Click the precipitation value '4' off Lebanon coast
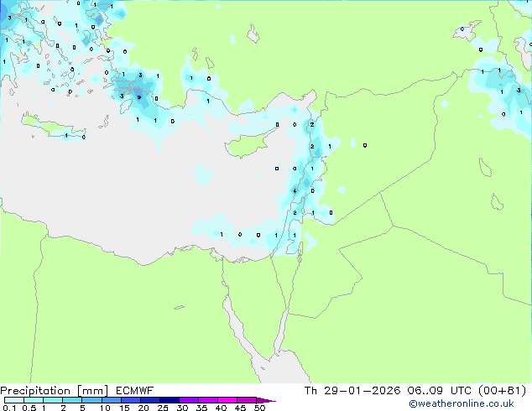This screenshot has width=532, height=411. tap(295, 191)
